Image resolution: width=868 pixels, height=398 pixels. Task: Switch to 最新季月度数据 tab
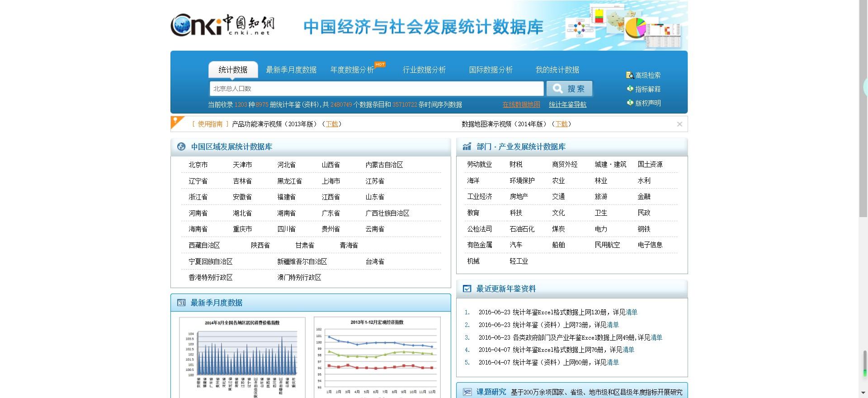(x=291, y=70)
